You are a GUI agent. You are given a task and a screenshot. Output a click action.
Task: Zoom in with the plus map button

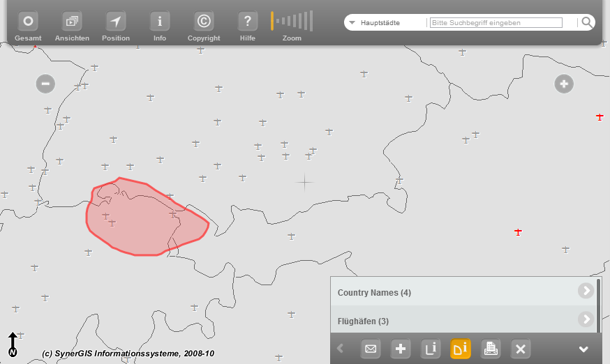(564, 84)
